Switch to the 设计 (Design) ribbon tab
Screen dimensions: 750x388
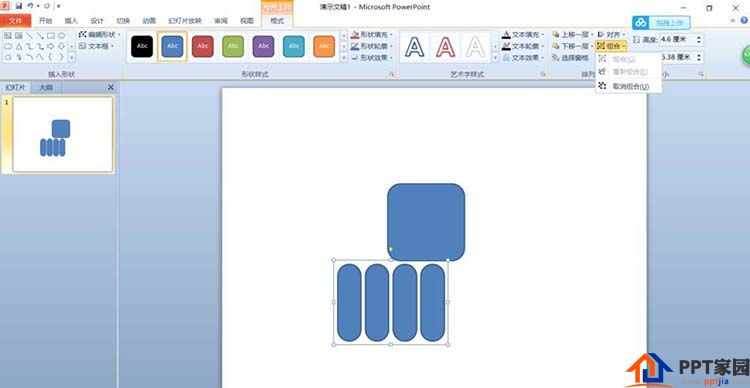tap(97, 21)
